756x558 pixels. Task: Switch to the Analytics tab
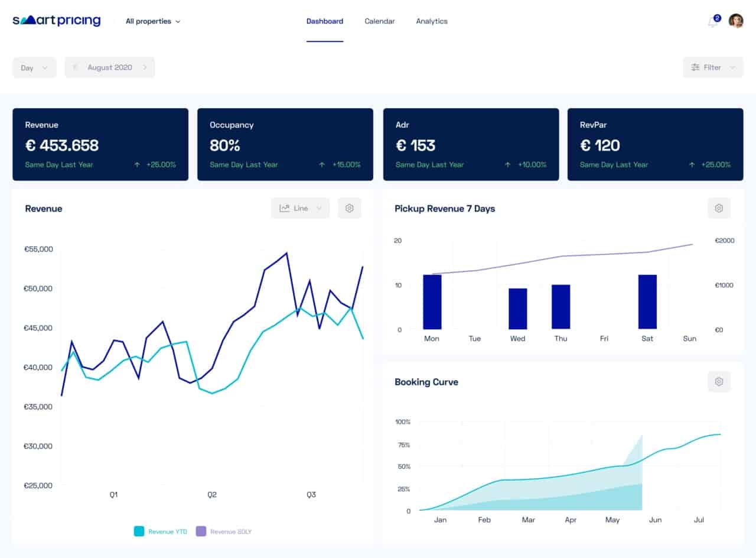point(432,21)
